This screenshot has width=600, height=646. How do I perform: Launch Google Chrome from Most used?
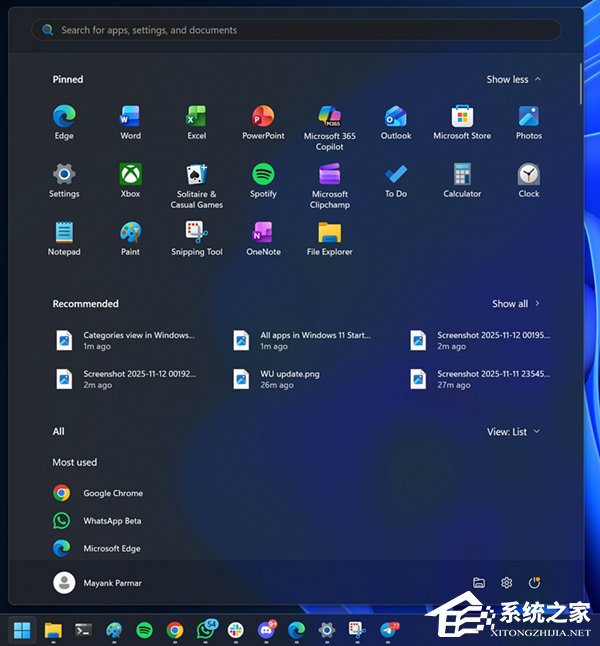(98, 493)
